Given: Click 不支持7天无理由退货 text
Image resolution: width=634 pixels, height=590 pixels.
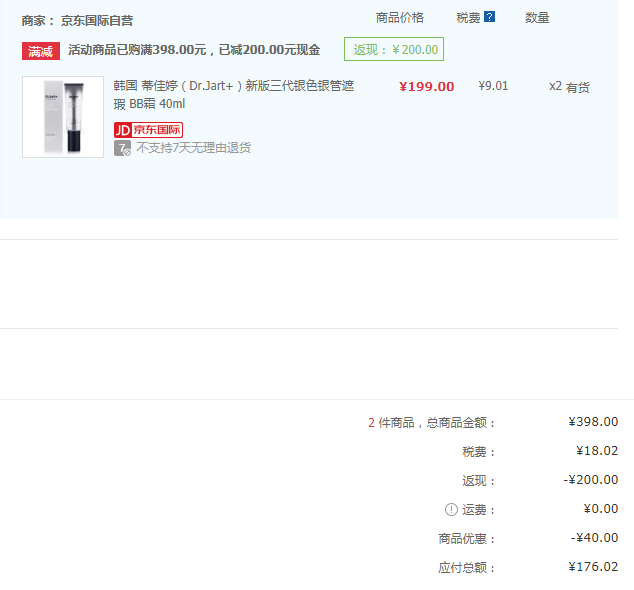Looking at the screenshot, I should (193, 148).
